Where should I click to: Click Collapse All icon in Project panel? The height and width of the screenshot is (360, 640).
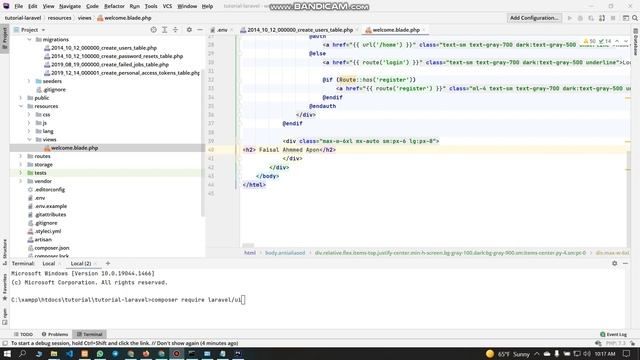pyautogui.click(x=175, y=30)
